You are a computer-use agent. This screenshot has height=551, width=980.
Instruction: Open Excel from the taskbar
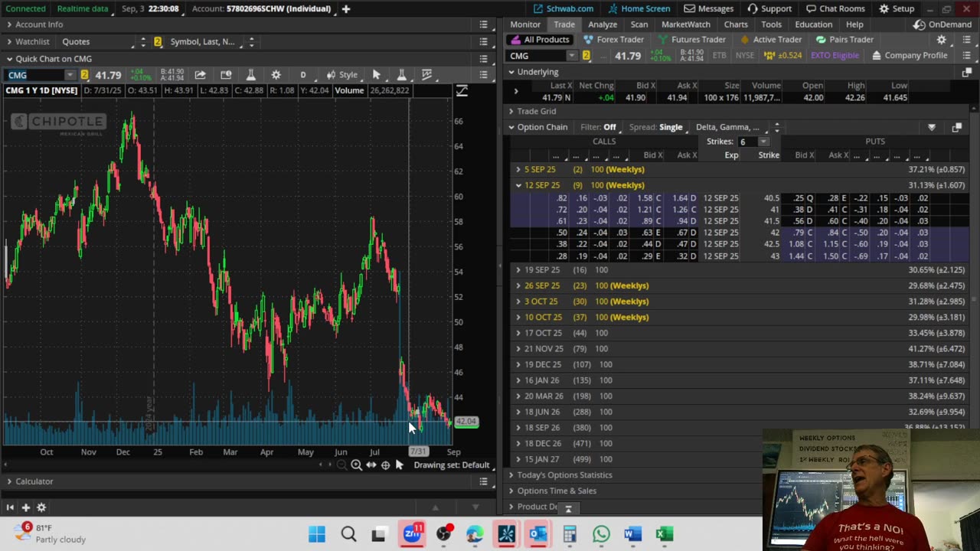tap(665, 534)
